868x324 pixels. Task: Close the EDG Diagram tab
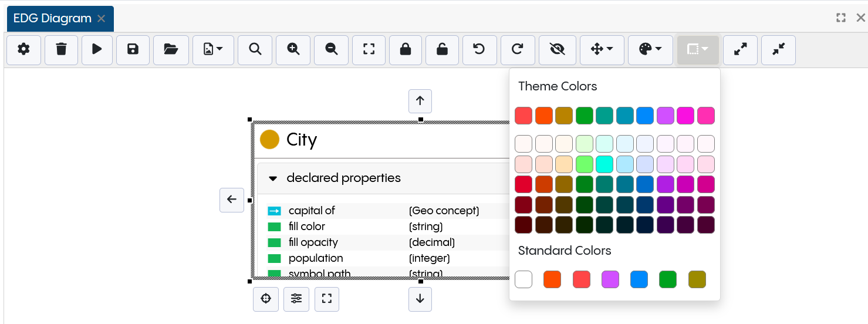pos(102,19)
